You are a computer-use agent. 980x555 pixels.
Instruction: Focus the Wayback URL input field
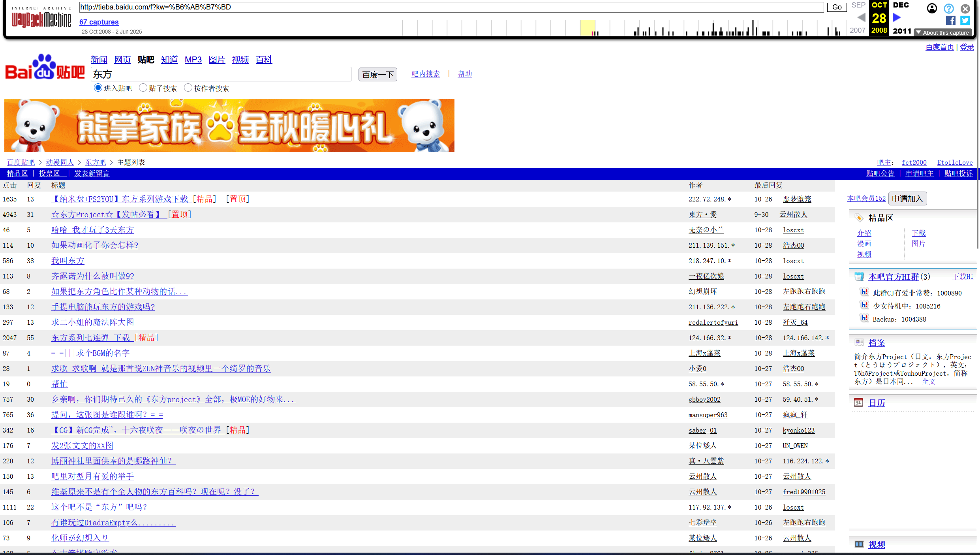(451, 7)
